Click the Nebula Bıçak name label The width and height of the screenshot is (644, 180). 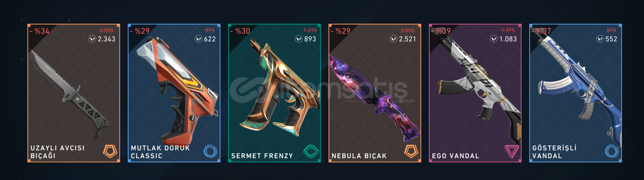pyautogui.click(x=359, y=156)
